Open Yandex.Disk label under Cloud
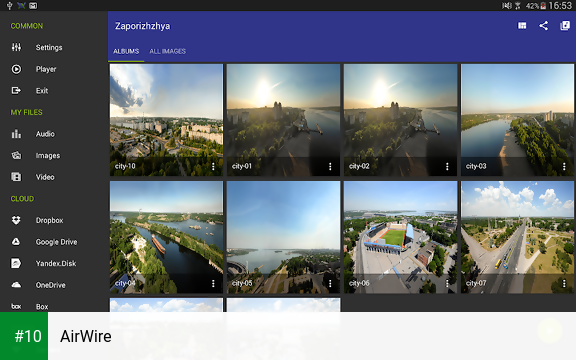Screen dimensions: 576x360 click(56, 263)
